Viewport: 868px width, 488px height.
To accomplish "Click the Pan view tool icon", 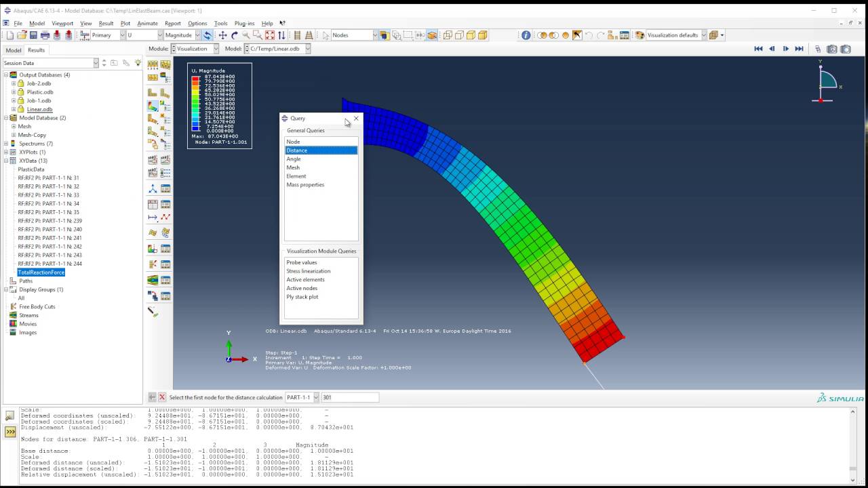I will pyautogui.click(x=222, y=35).
